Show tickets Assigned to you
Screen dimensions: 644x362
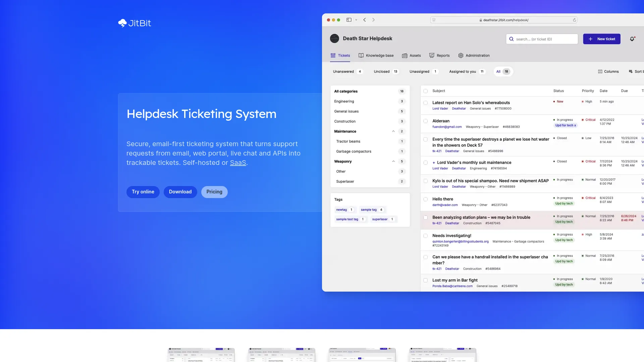pos(467,72)
